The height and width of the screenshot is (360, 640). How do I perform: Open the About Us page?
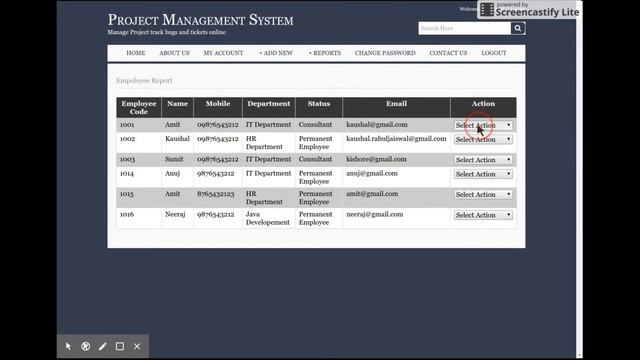174,53
